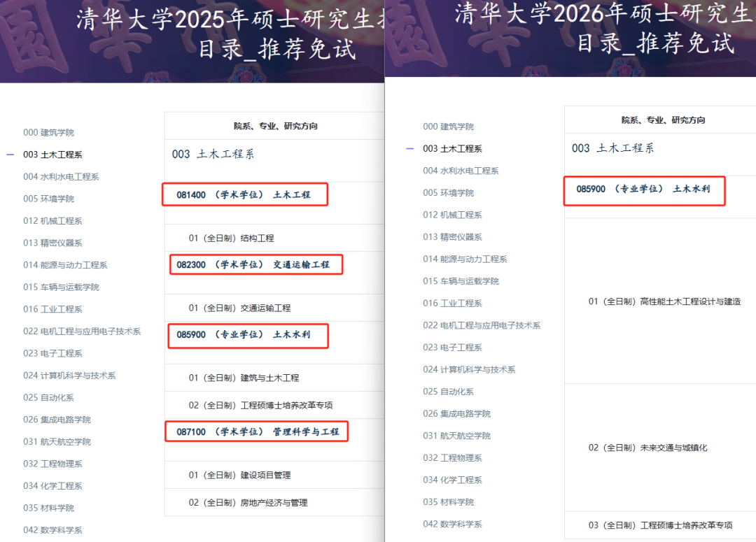The image size is (756, 542).
Task: Open 014 能源与动力工程系 in the 2026 sidebar
Action: pyautogui.click(x=465, y=259)
